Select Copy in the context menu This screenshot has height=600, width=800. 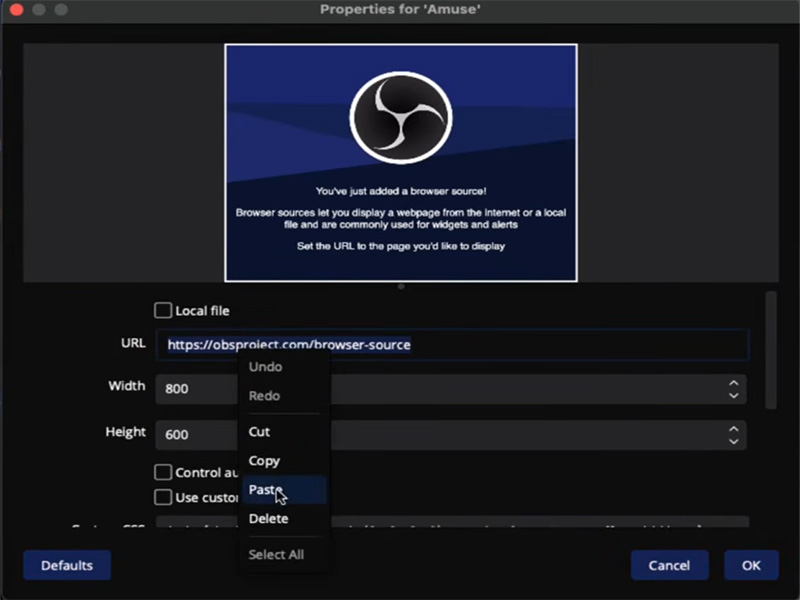284,461
